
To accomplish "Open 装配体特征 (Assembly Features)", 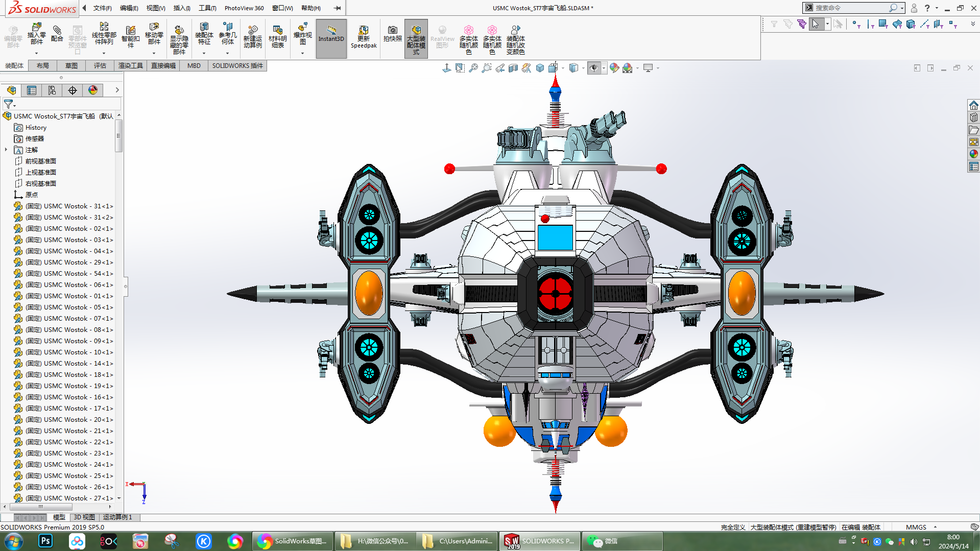I will point(204,34).
